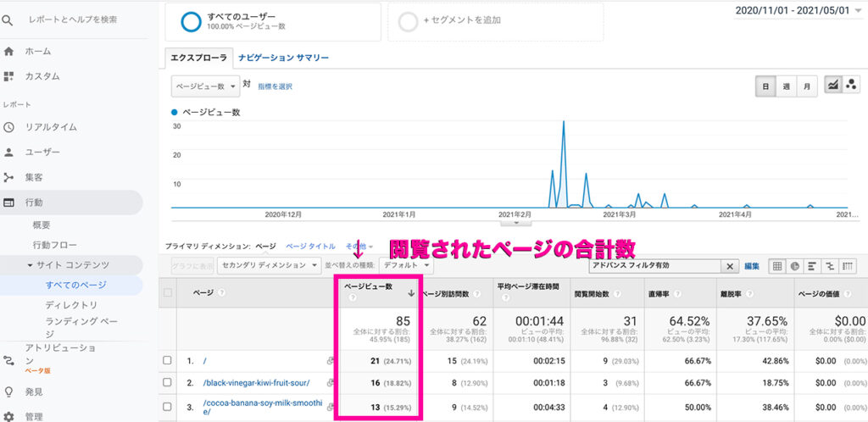
Task: Switch to the エクスプローラ tab
Action: point(198,58)
